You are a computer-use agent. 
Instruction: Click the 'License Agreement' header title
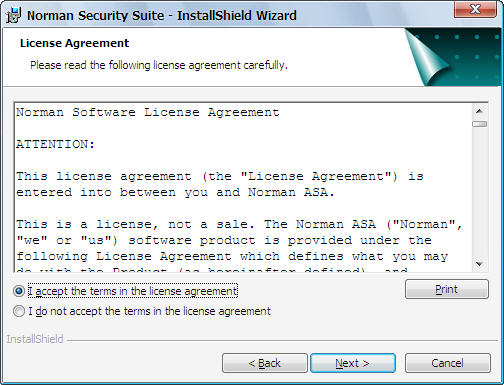point(74,43)
